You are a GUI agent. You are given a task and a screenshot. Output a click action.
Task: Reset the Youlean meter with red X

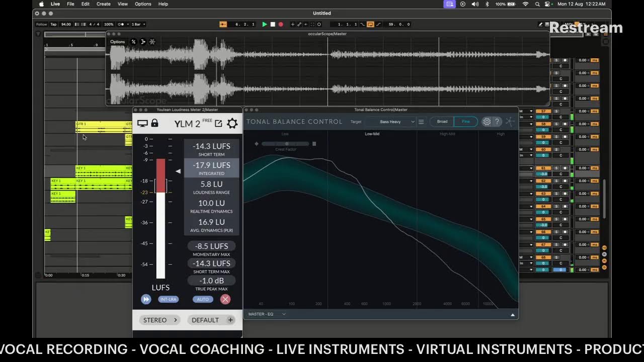click(x=225, y=299)
